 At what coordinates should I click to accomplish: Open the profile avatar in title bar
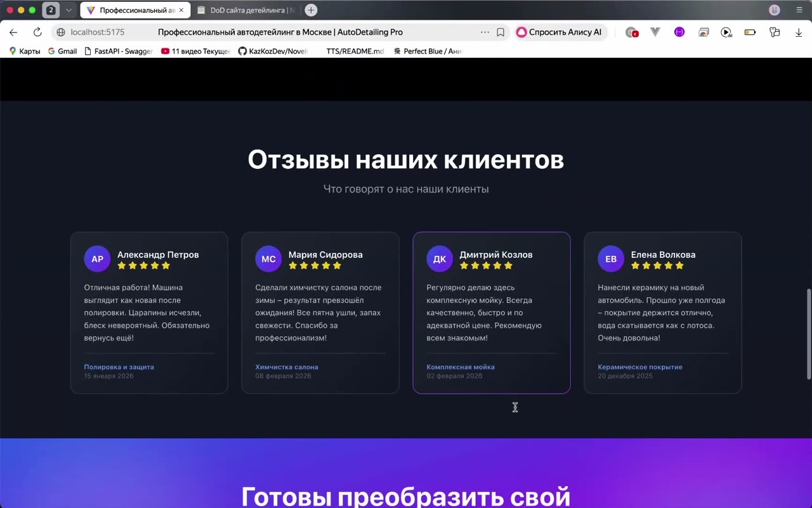pyautogui.click(x=774, y=10)
